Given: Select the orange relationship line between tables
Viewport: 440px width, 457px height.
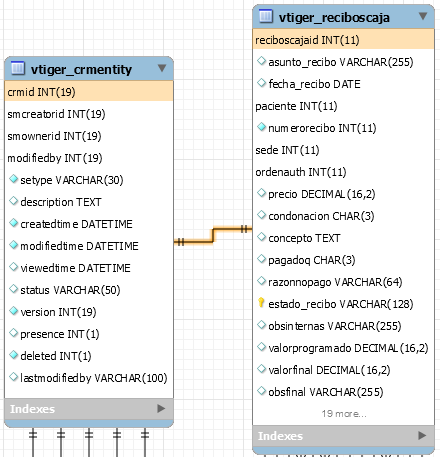Looking at the screenshot, I should [x=213, y=235].
